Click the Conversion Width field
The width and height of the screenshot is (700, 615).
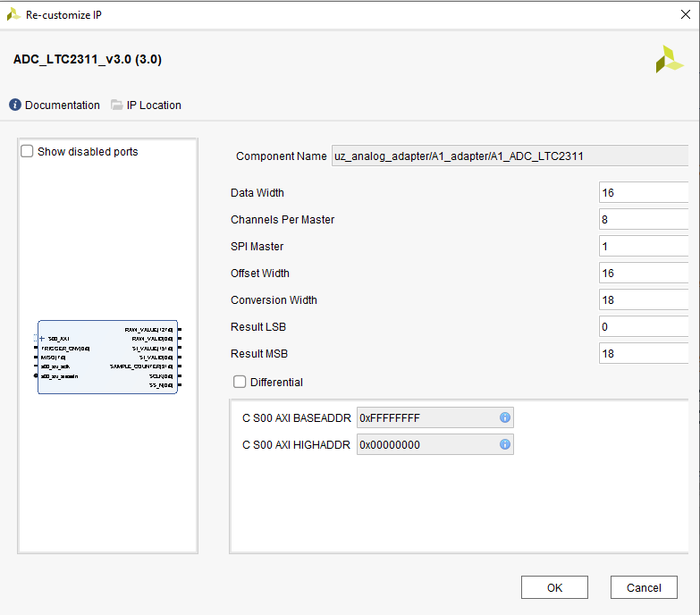[644, 300]
